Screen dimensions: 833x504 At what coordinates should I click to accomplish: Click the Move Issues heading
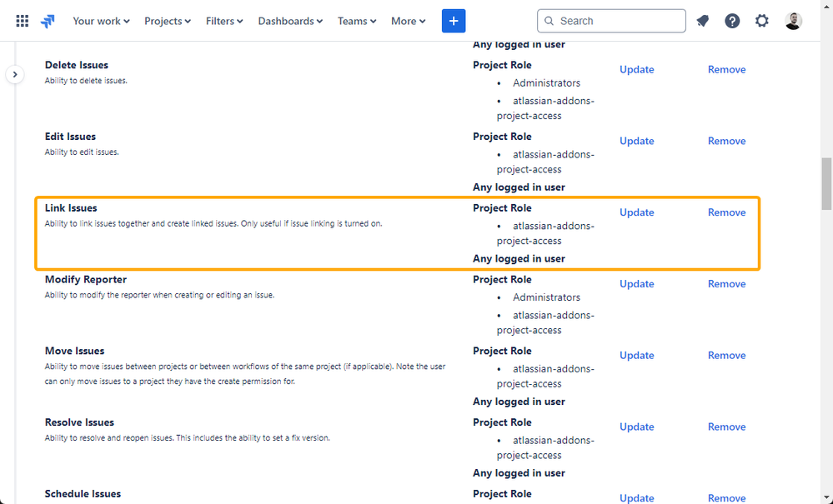74,351
